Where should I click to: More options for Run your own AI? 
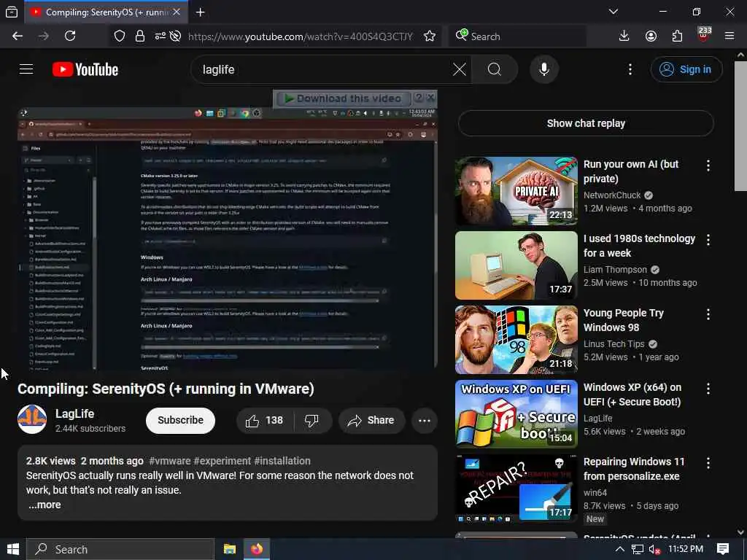(708, 166)
